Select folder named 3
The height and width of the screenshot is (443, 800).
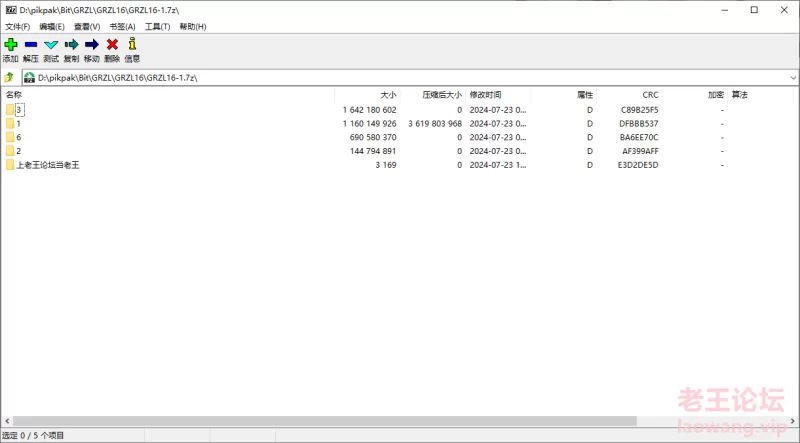[19, 110]
